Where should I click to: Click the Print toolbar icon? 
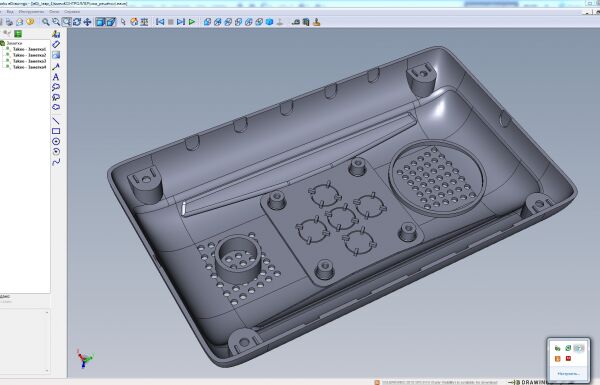coord(9,22)
